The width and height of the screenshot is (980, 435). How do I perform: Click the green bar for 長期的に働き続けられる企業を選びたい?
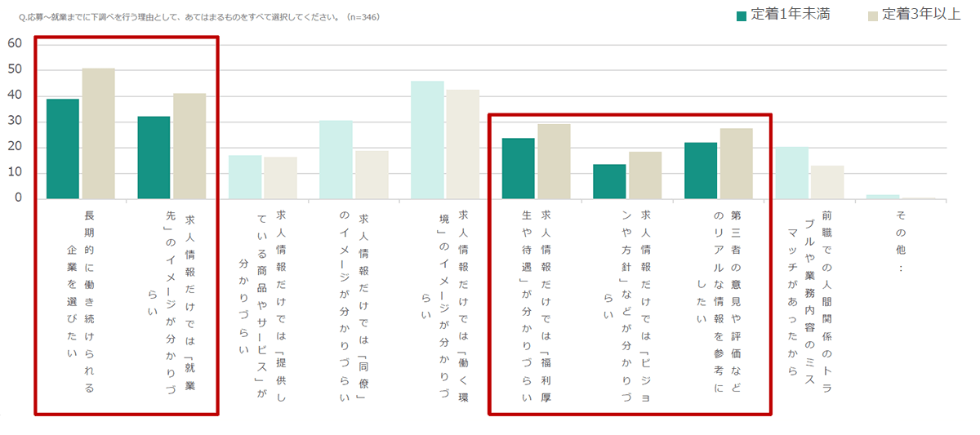point(63,149)
